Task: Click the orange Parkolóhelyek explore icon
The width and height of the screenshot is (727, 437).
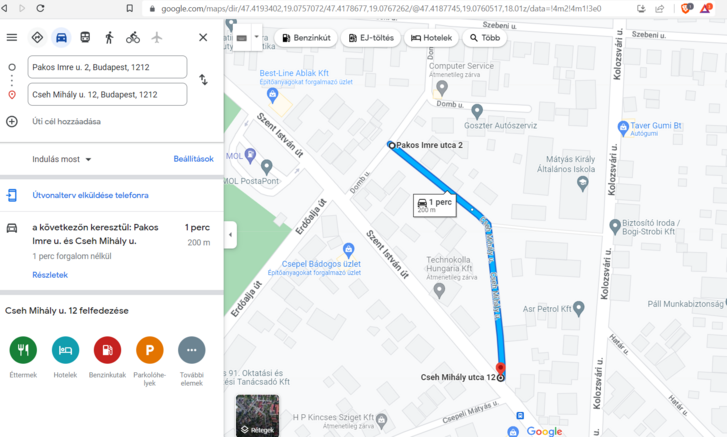Action: (x=149, y=350)
